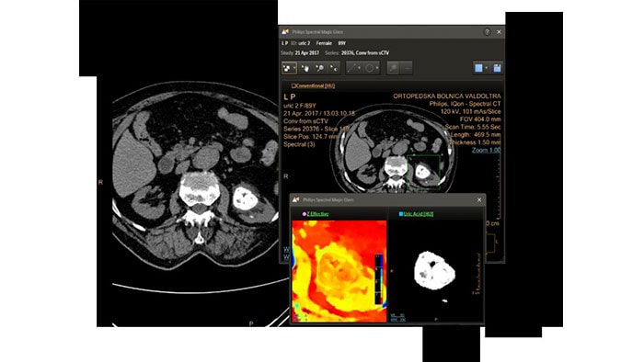Open the Uric Acid [HU] link
The width and height of the screenshot is (644, 362).
[418, 214]
